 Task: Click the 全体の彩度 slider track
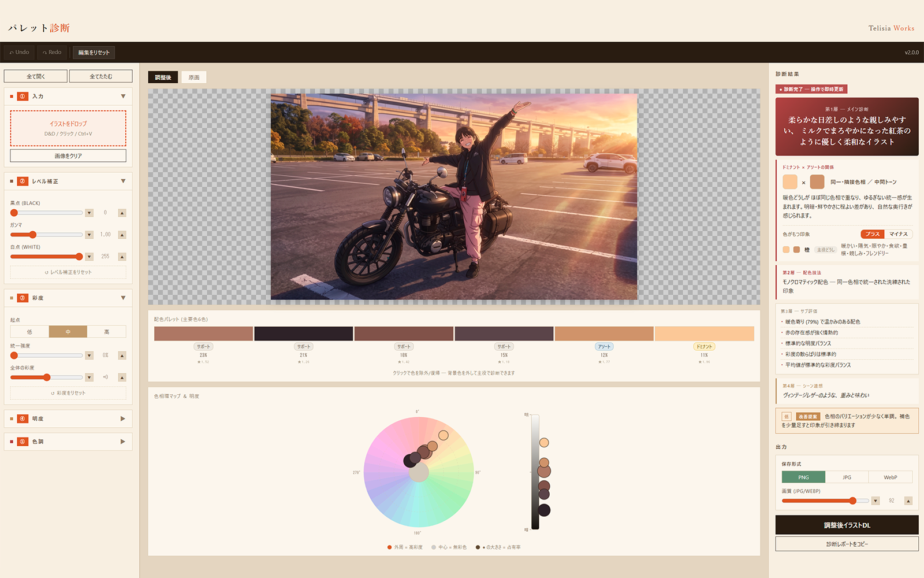pos(47,377)
